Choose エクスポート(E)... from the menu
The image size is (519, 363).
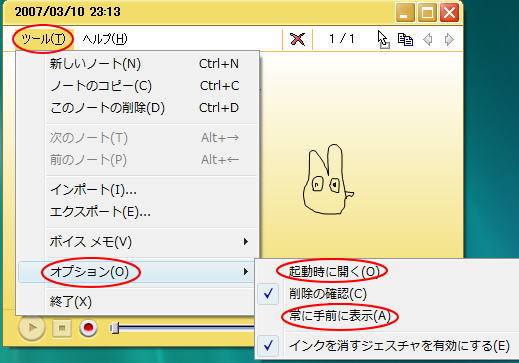pyautogui.click(x=137, y=212)
